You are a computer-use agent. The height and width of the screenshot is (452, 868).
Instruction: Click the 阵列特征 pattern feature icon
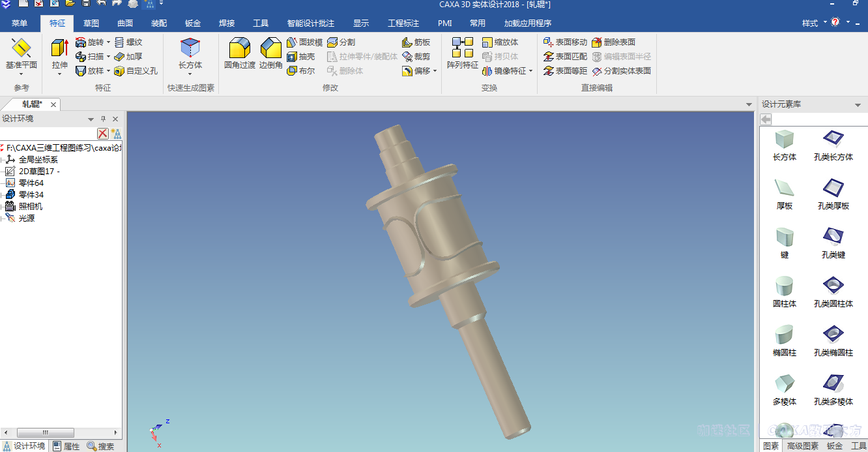[x=462, y=53]
